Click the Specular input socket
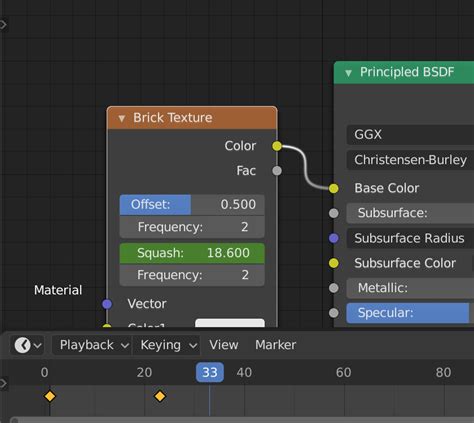Screen dimensions: 474x423 [x=334, y=313]
